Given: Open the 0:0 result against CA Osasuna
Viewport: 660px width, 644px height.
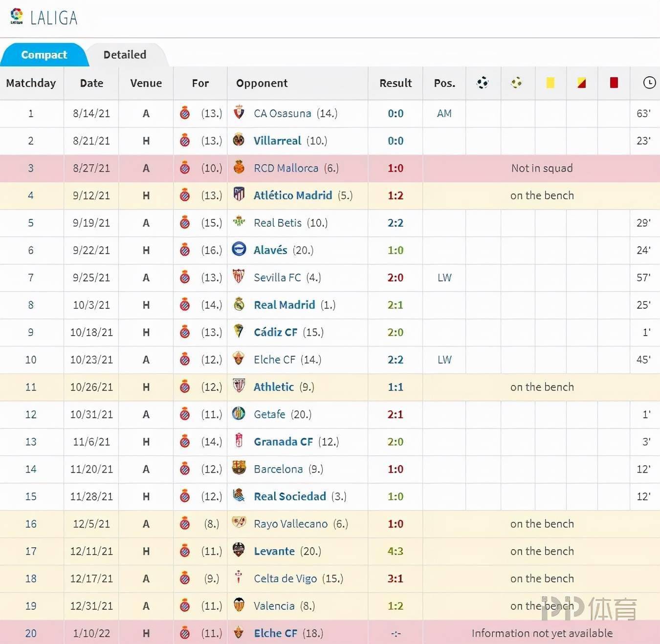Looking at the screenshot, I should 396,113.
